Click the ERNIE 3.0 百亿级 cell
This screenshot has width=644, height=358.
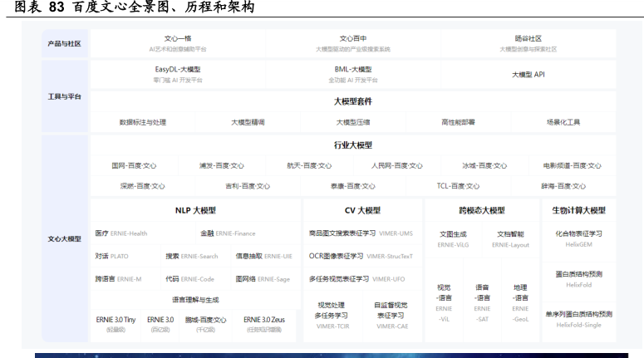pyautogui.click(x=160, y=324)
